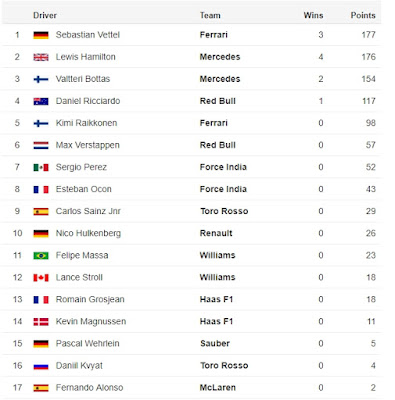Sort by the Team column header
395x400 pixels.
[x=210, y=15]
